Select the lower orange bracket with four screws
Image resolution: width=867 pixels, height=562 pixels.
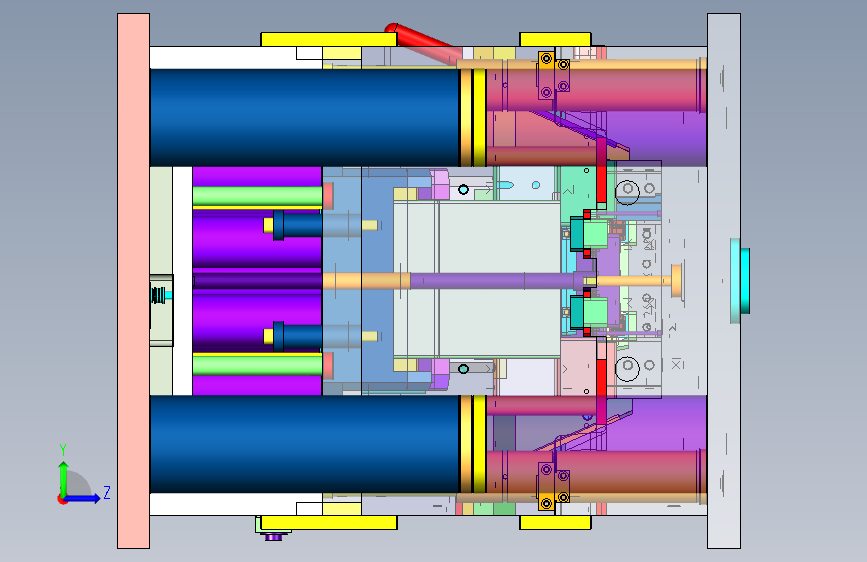(x=553, y=486)
